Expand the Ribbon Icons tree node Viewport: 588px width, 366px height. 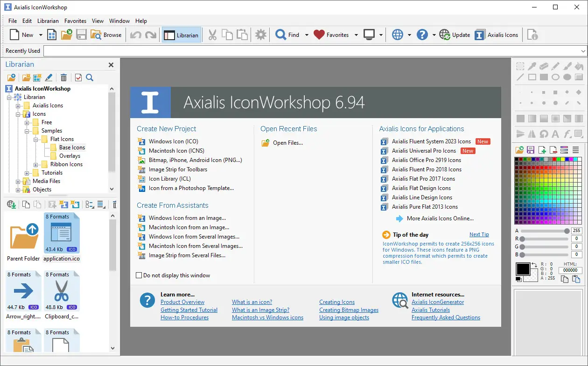[x=36, y=164]
